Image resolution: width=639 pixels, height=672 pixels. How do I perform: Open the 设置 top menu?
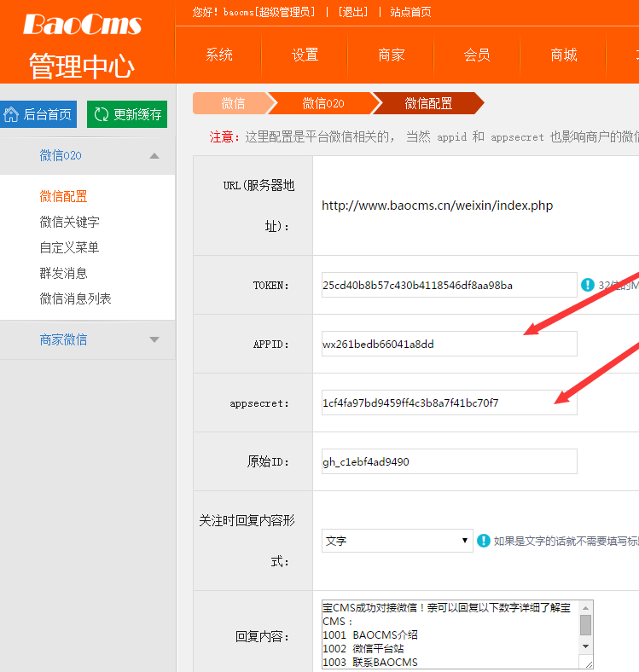point(305,55)
